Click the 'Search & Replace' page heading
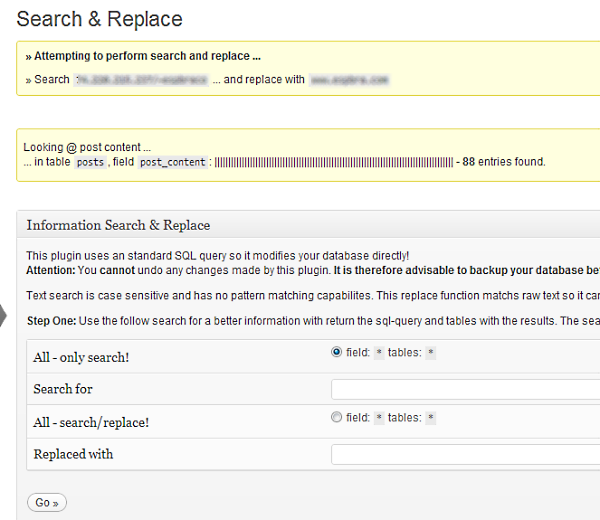 coord(99,19)
